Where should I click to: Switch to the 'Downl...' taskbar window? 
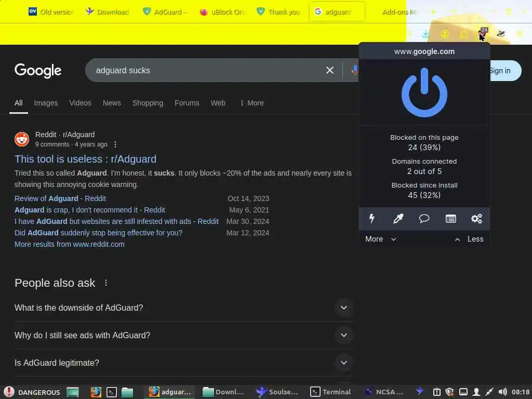(223, 392)
